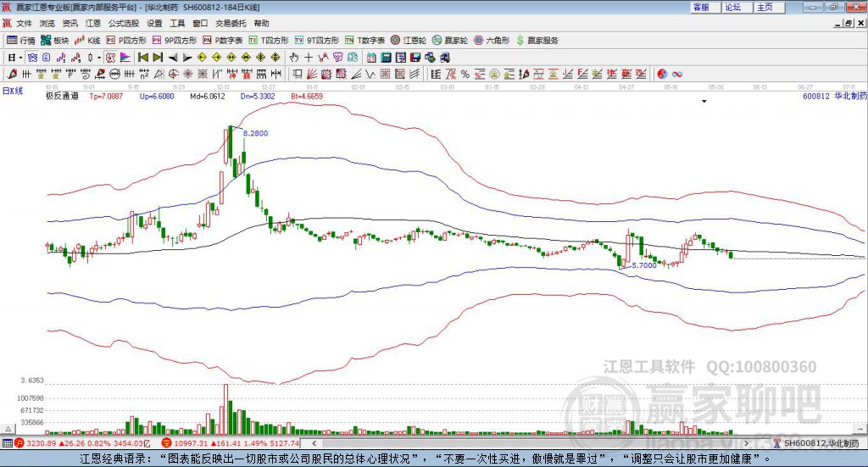Click the circled crosshair target icon
868x467 pixels.
click(x=173, y=74)
